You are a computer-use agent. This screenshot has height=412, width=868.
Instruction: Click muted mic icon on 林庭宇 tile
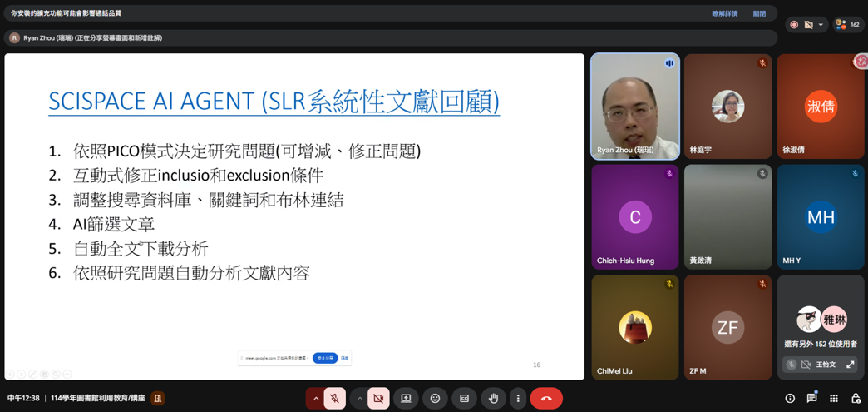pos(762,63)
